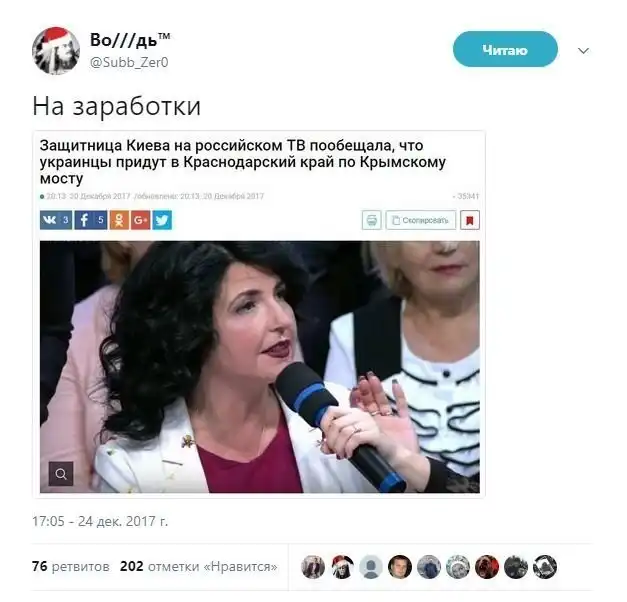Open the 202 отметки «Нравится» list
627x602 pixels.
click(x=199, y=566)
